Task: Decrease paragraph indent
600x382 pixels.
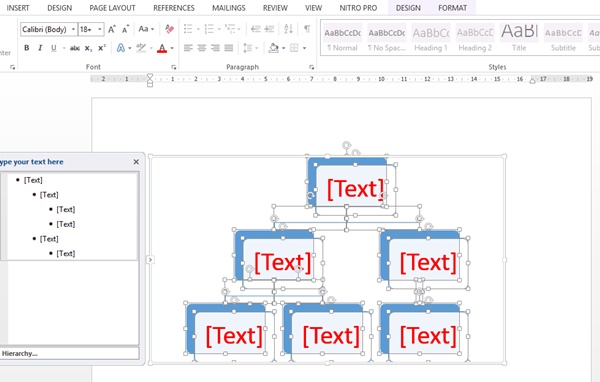Action: coord(256,29)
